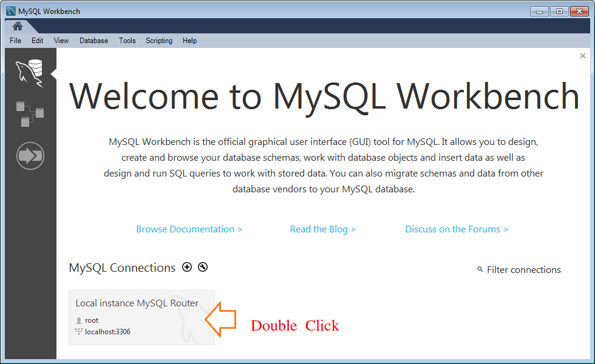Click the Welcome to MySQL Workbench heading
The width and height of the screenshot is (595, 364).
point(324,96)
